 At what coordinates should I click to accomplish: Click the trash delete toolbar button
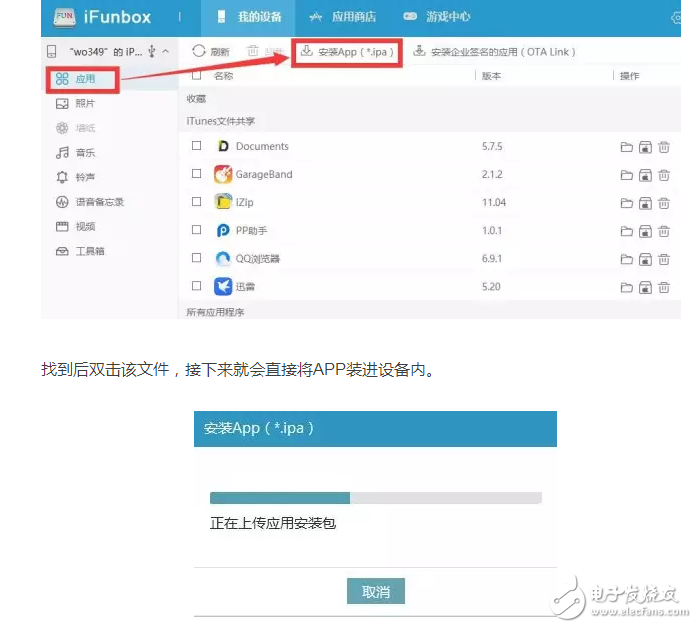pos(252,51)
